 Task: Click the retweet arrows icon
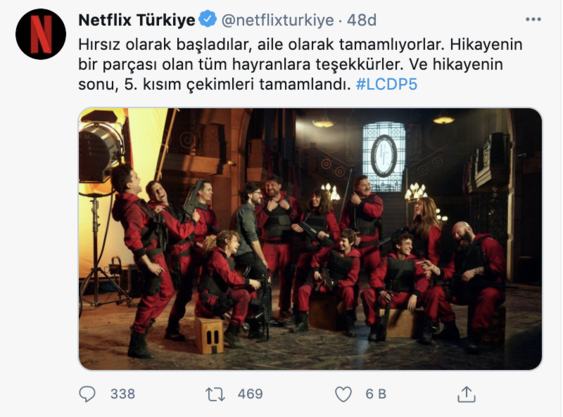(215, 394)
